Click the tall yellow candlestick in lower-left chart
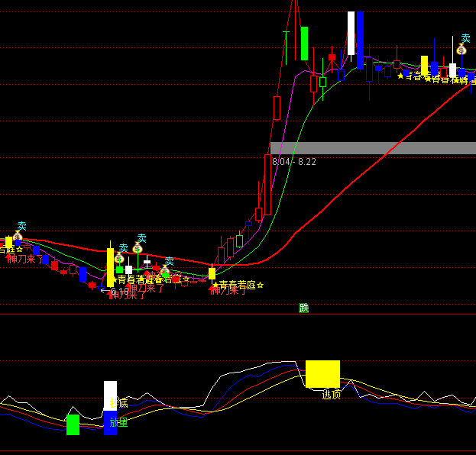 [x=110, y=266]
